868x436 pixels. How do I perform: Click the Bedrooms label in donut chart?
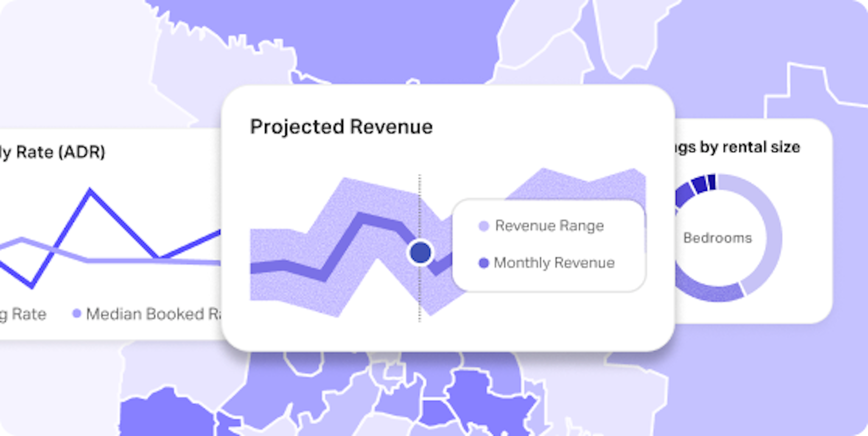(718, 238)
